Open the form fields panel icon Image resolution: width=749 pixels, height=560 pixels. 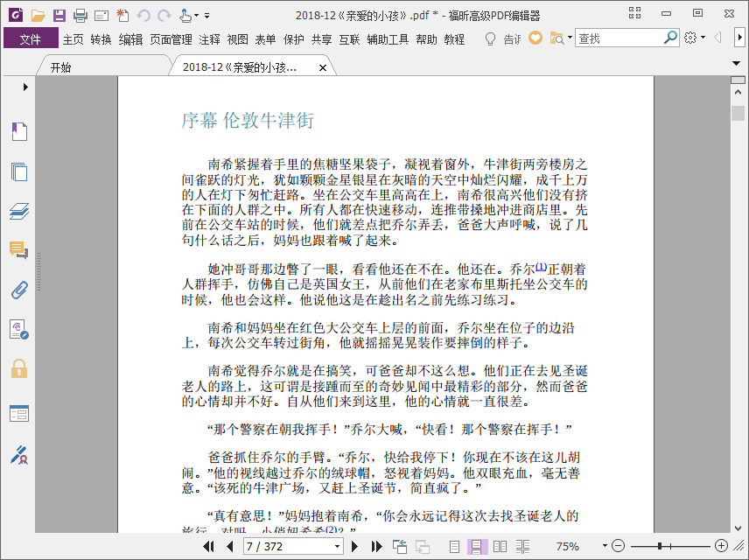pos(19,413)
